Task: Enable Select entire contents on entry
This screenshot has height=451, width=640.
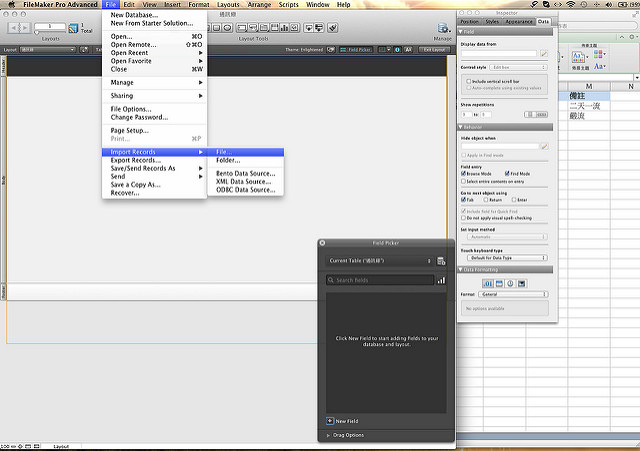Action: 463,181
